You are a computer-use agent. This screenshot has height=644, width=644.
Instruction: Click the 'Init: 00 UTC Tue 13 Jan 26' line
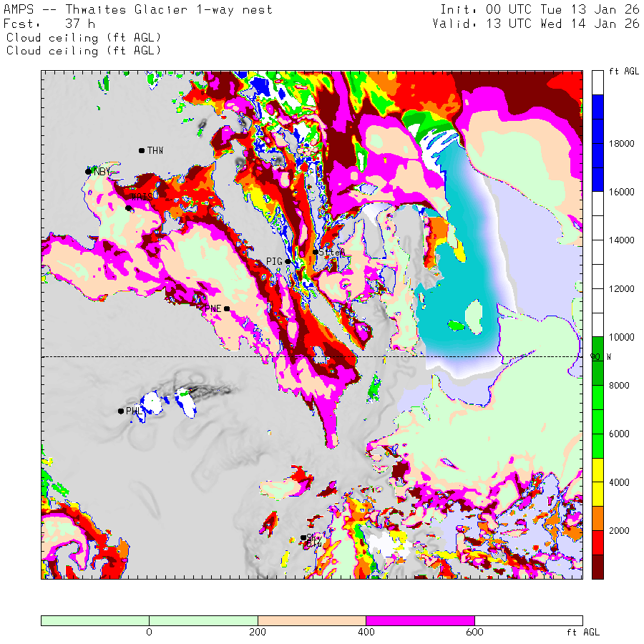tap(540, 9)
